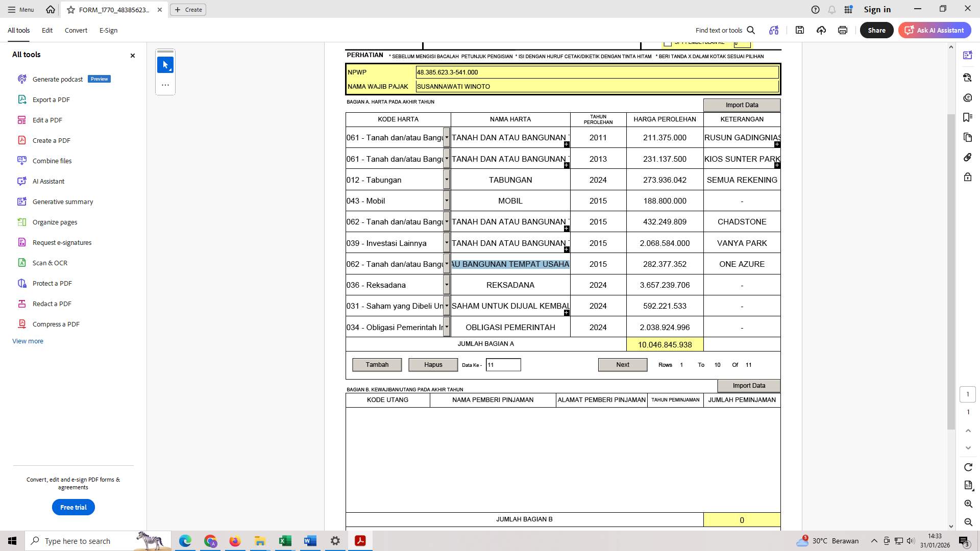Open the bookmarks panel
980x551 pixels.
pyautogui.click(x=968, y=117)
